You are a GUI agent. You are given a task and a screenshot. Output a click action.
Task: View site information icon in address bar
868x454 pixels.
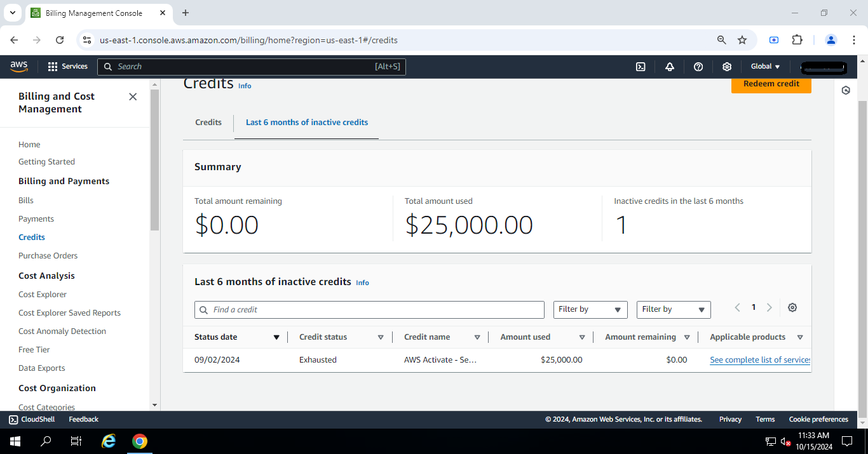88,40
